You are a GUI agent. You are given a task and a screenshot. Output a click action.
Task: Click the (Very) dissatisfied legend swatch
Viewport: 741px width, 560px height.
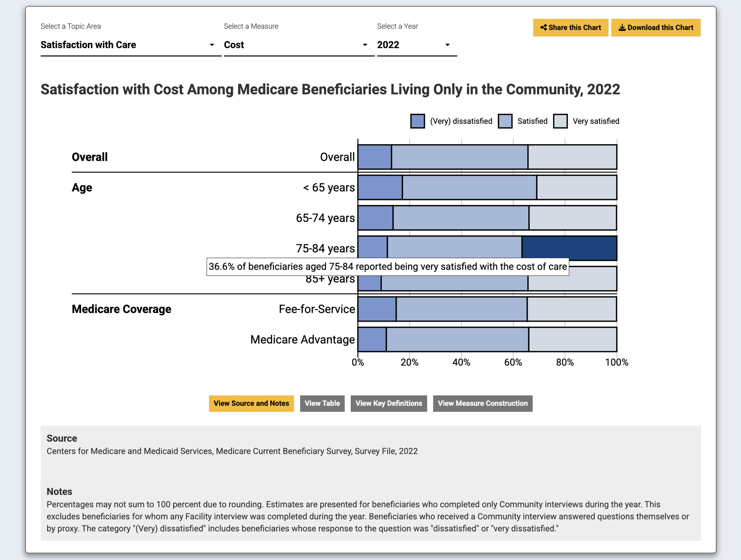(417, 121)
